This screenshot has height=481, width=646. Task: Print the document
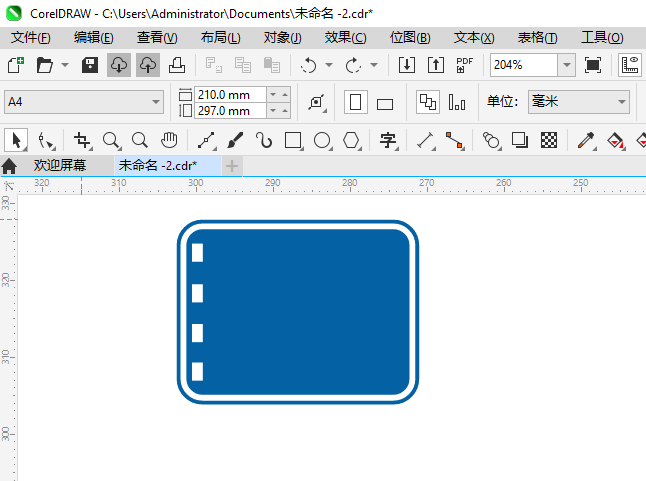pos(177,65)
